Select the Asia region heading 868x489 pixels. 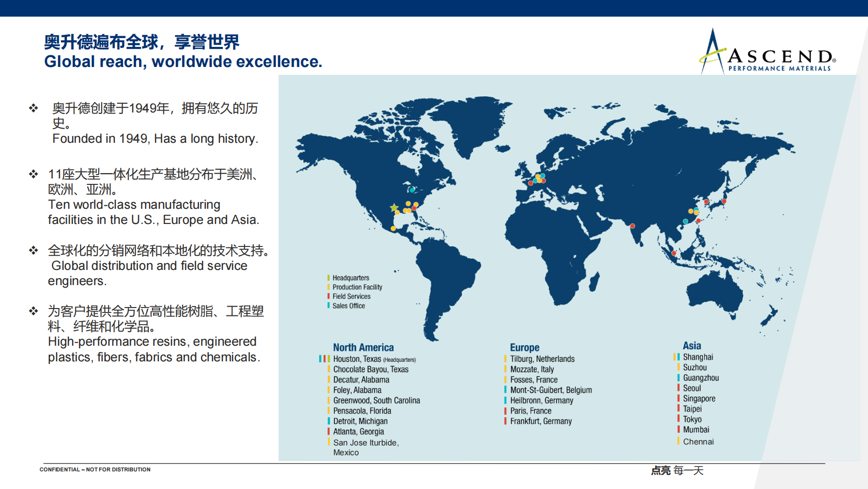(692, 346)
